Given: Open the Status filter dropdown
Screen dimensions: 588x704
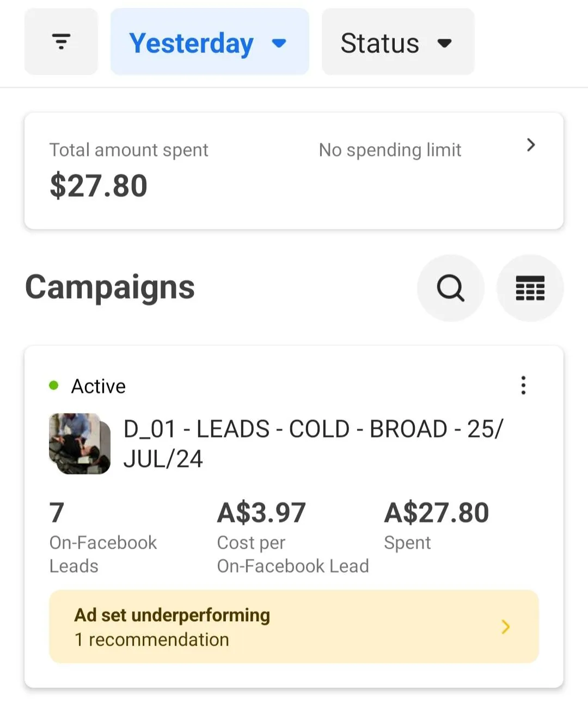Looking at the screenshot, I should (380, 43).
